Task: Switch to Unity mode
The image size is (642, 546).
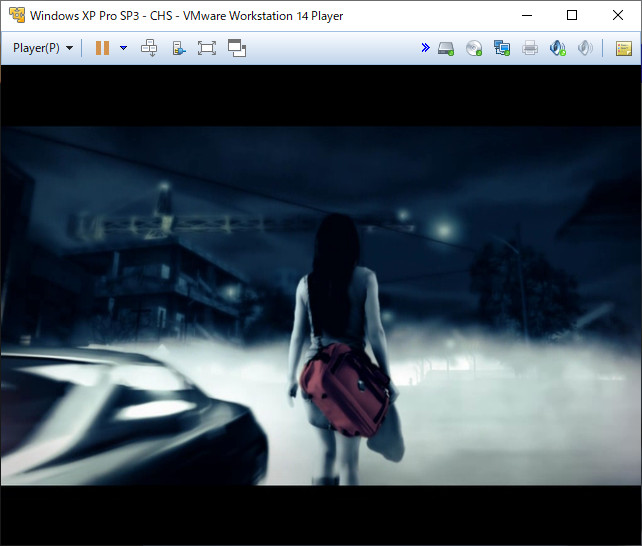Action: [237, 48]
